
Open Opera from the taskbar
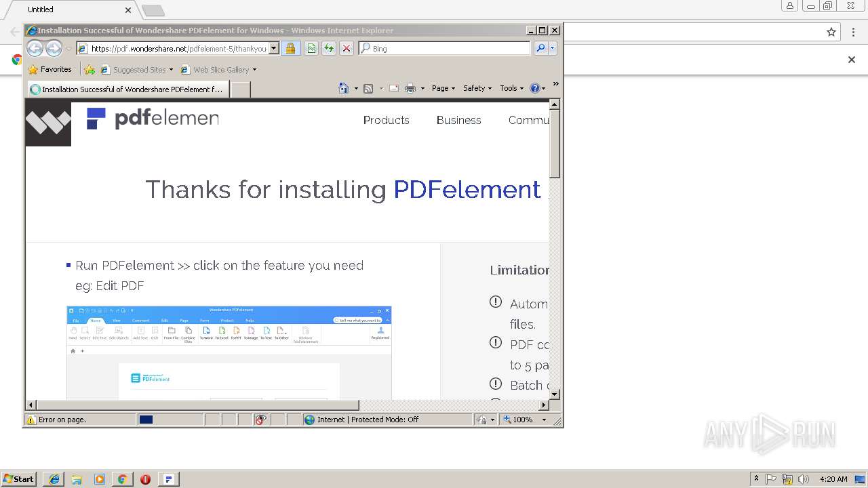point(145,479)
